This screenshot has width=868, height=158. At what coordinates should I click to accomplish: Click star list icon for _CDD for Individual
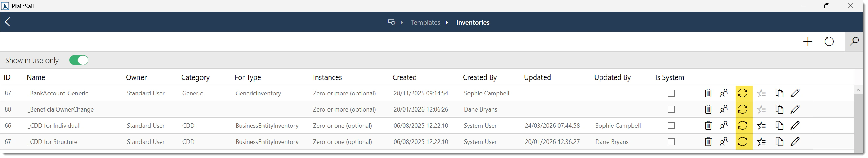point(761,125)
